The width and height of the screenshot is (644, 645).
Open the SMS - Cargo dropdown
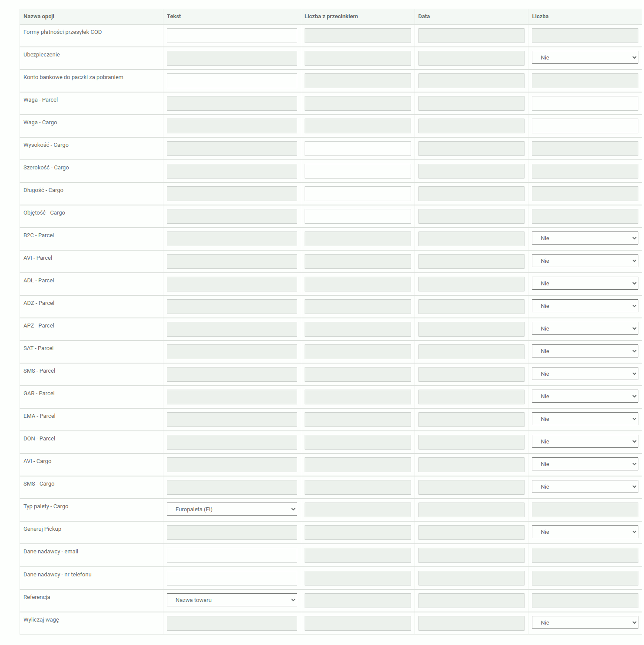coord(584,486)
